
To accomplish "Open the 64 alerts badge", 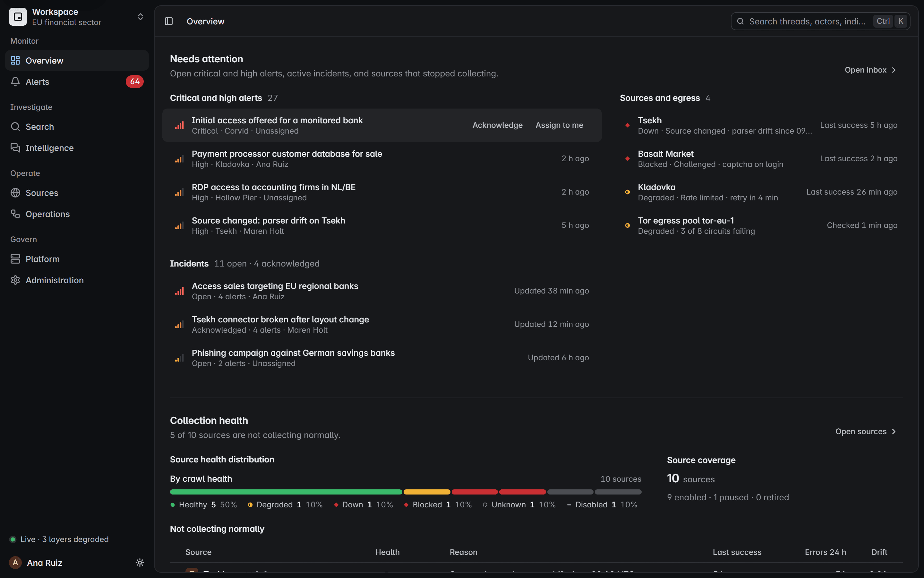I will (135, 82).
